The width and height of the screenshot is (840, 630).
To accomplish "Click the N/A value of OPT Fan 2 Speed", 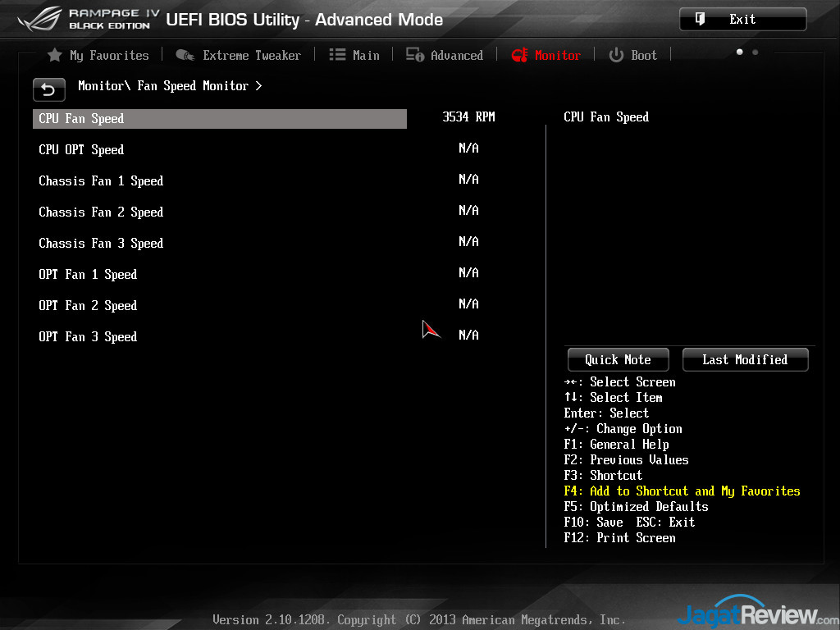I will point(468,304).
